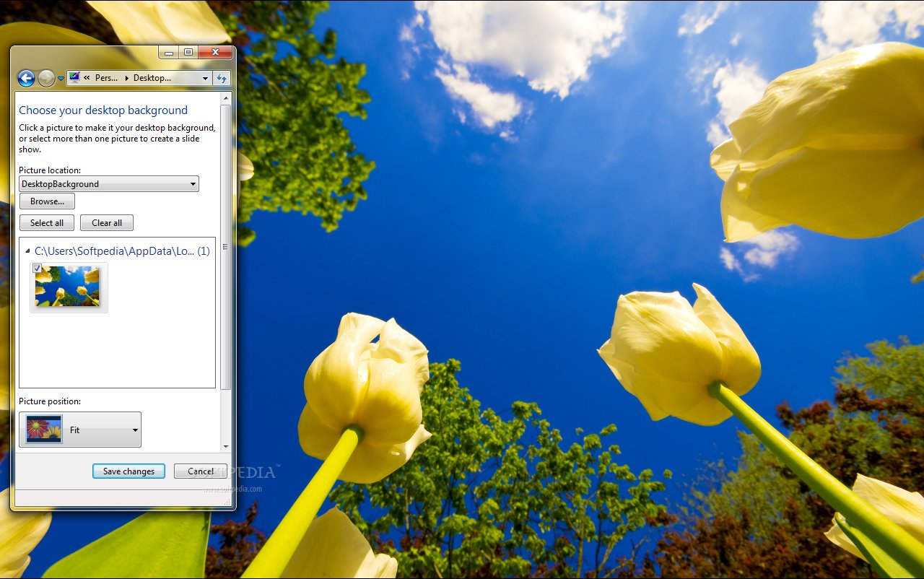The width and height of the screenshot is (924, 579).
Task: Click the 'Picture location:' label
Action: [x=50, y=170]
